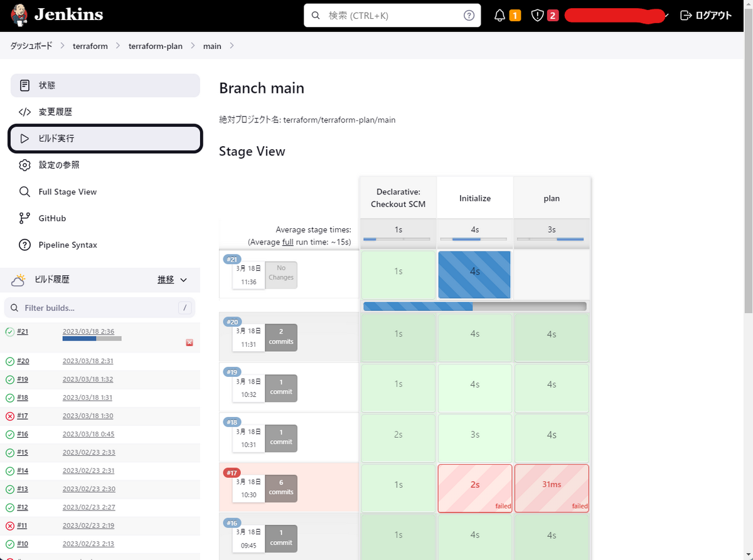Click build #21 progress bar in history
753x560 pixels.
[x=92, y=339]
